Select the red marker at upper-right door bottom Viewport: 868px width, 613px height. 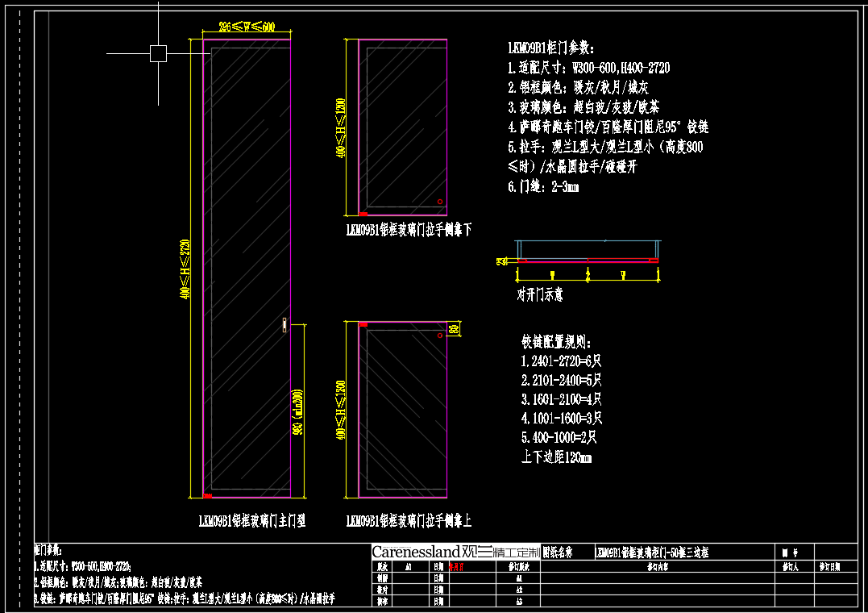[x=363, y=215]
